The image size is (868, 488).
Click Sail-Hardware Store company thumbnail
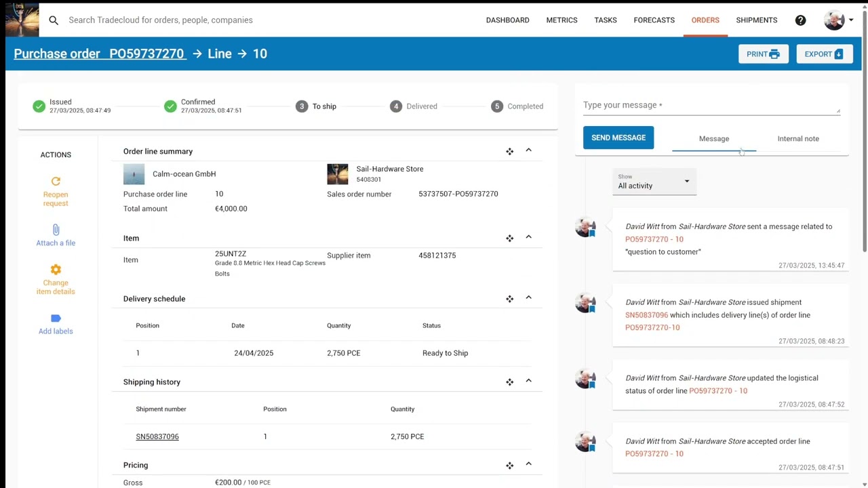338,174
